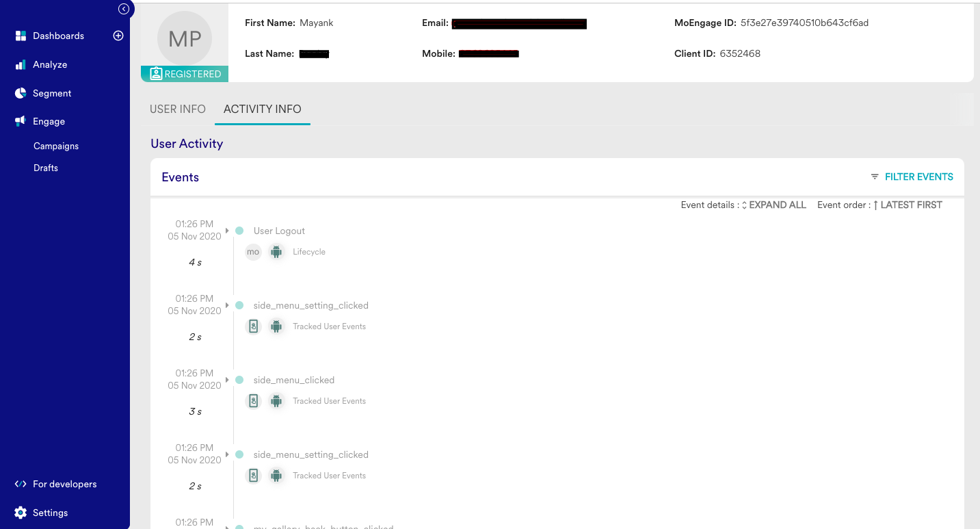Open the Settings gear icon
Viewport: 980px width, 529px height.
(x=21, y=513)
